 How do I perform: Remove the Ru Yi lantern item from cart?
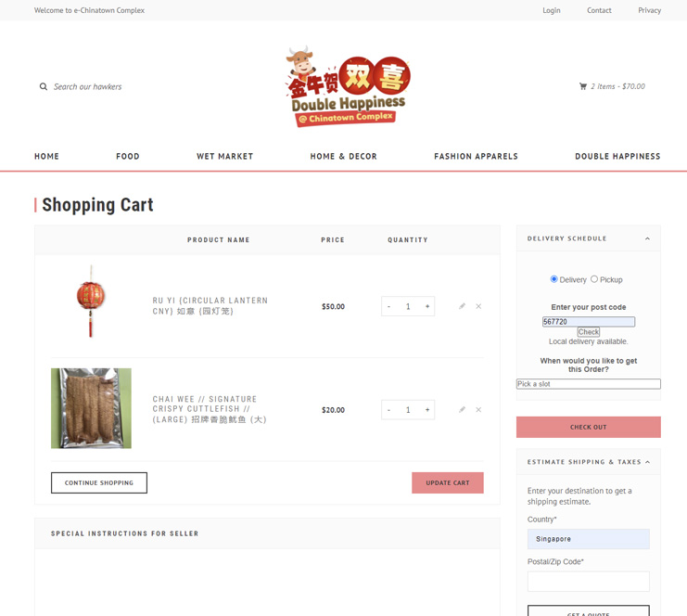478,306
